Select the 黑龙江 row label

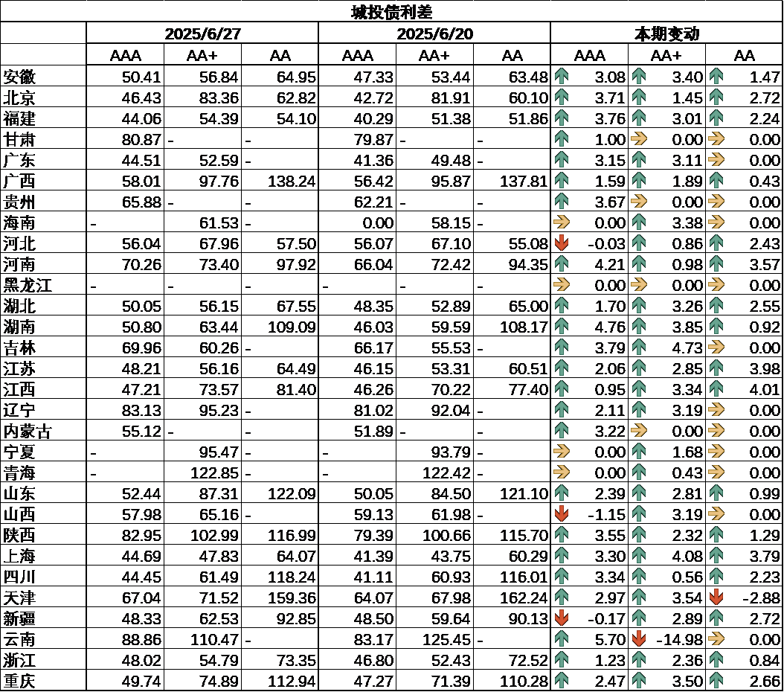pyautogui.click(x=28, y=284)
